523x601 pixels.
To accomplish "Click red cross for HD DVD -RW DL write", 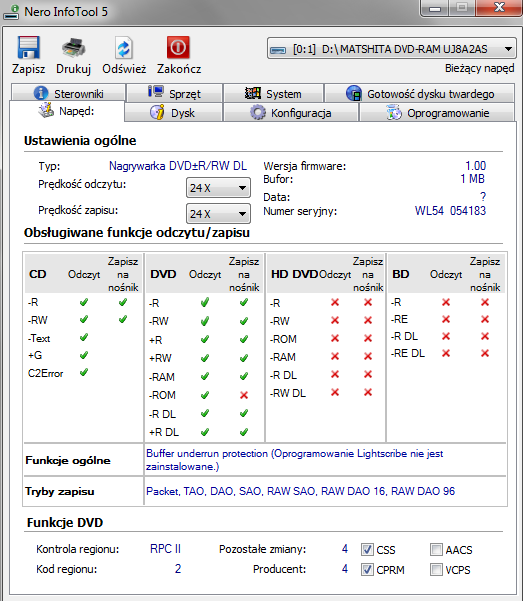I will tap(368, 392).
